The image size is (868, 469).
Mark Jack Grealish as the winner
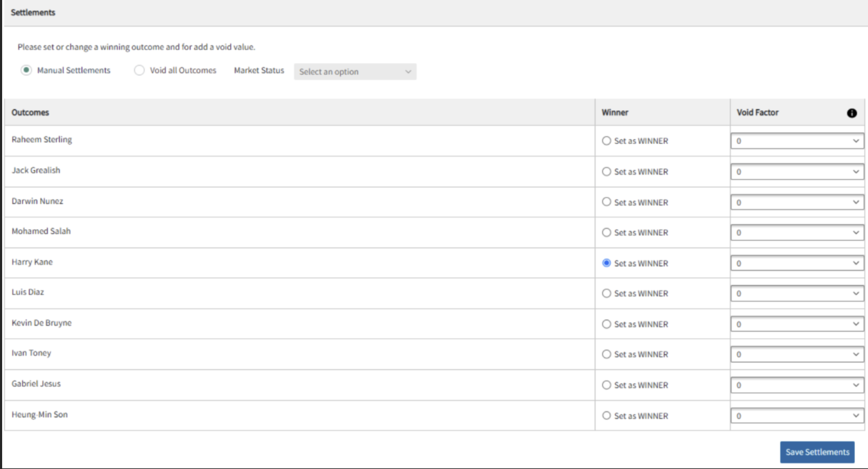coord(607,172)
